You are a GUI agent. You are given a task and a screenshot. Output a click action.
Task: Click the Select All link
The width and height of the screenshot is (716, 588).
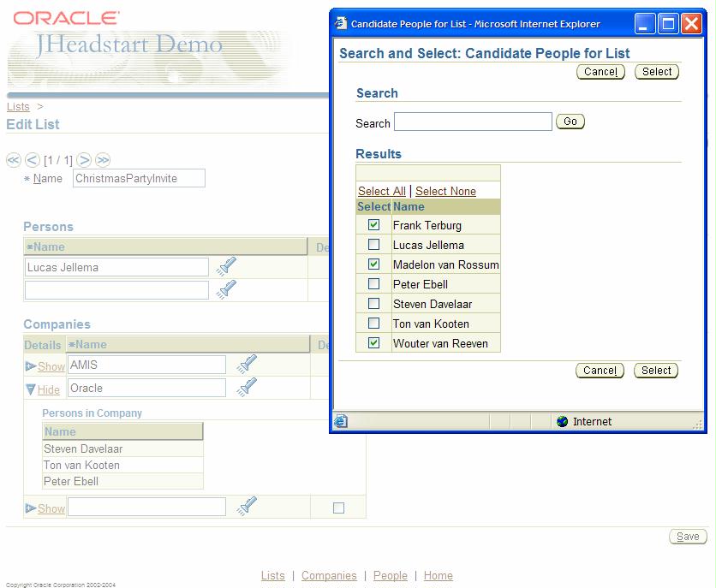coord(381,191)
